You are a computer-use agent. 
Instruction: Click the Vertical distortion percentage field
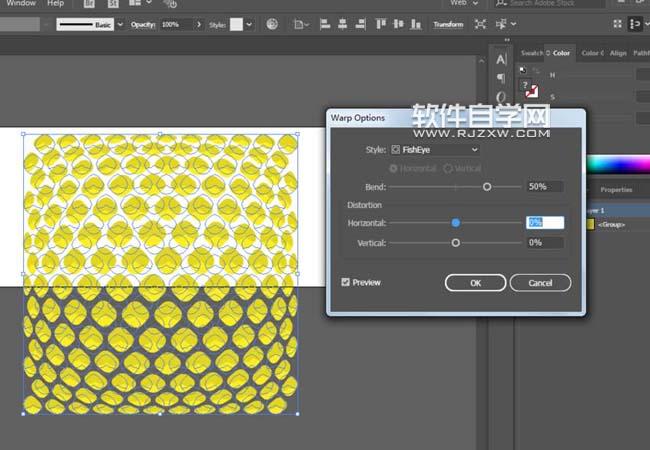(x=545, y=242)
